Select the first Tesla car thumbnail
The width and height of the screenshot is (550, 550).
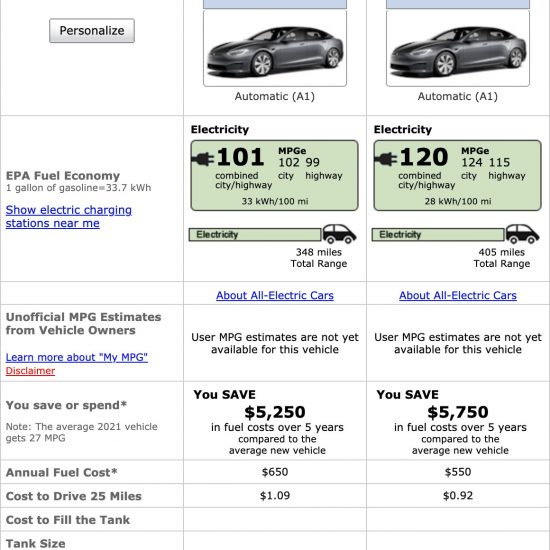275,48
